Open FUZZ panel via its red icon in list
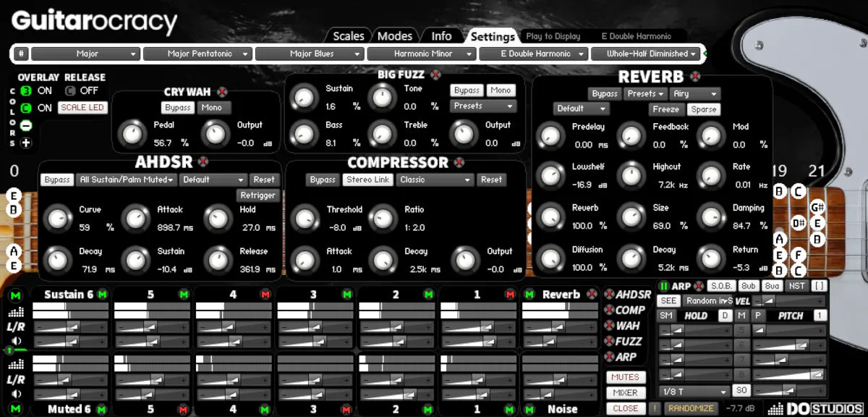 coord(609,341)
